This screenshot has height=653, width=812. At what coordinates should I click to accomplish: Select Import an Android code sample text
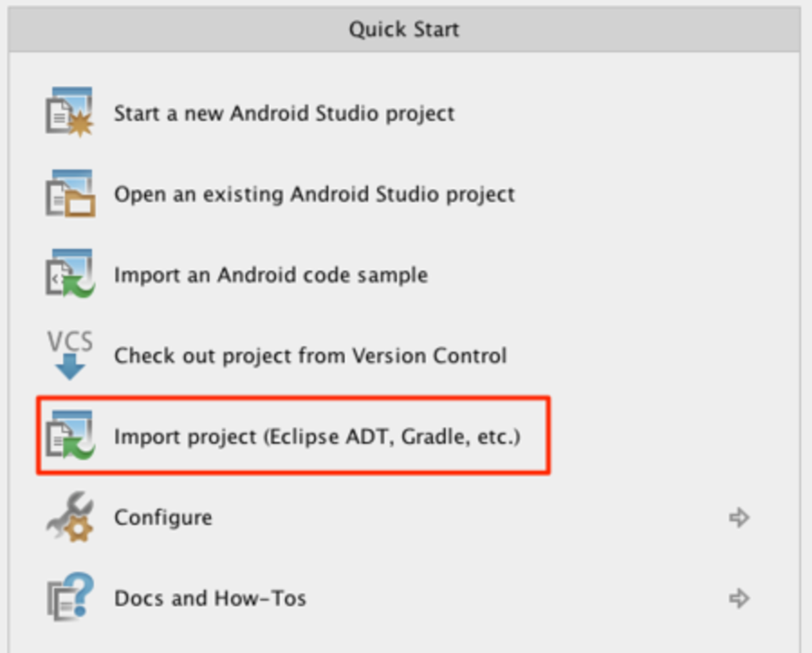(x=270, y=275)
